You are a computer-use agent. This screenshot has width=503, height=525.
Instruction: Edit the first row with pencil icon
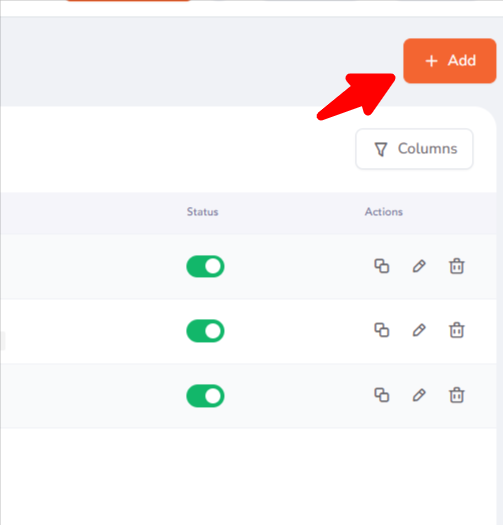coord(419,266)
